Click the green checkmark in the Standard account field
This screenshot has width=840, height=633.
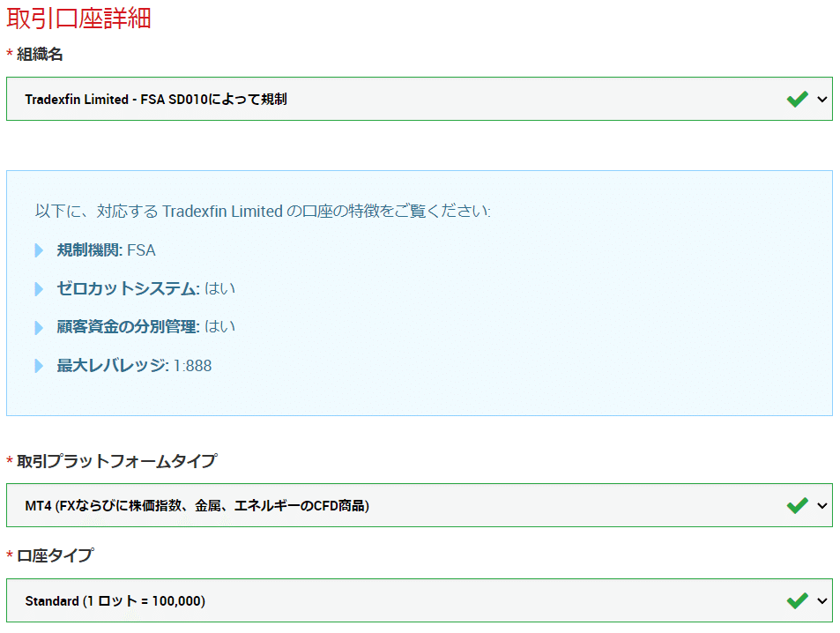797,601
